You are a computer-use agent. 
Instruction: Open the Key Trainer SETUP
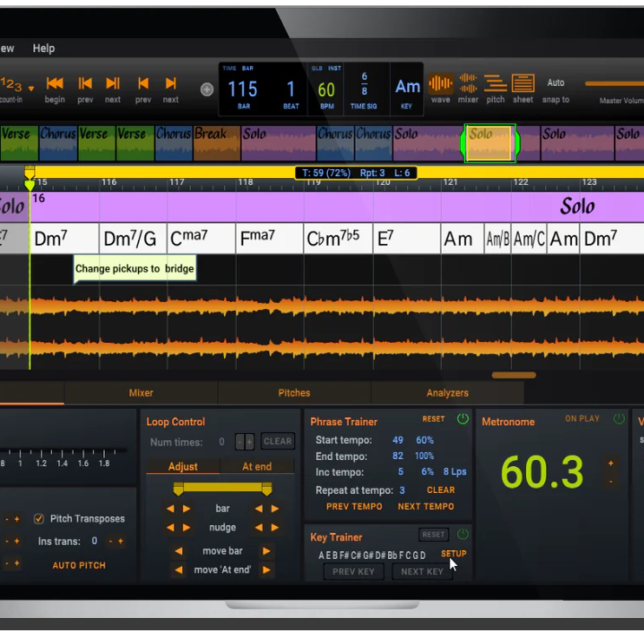(x=453, y=554)
